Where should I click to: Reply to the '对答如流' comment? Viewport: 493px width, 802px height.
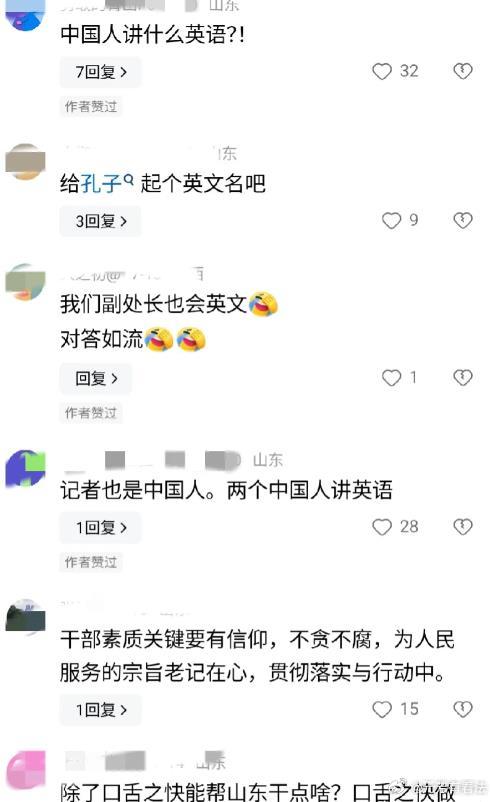(96, 378)
